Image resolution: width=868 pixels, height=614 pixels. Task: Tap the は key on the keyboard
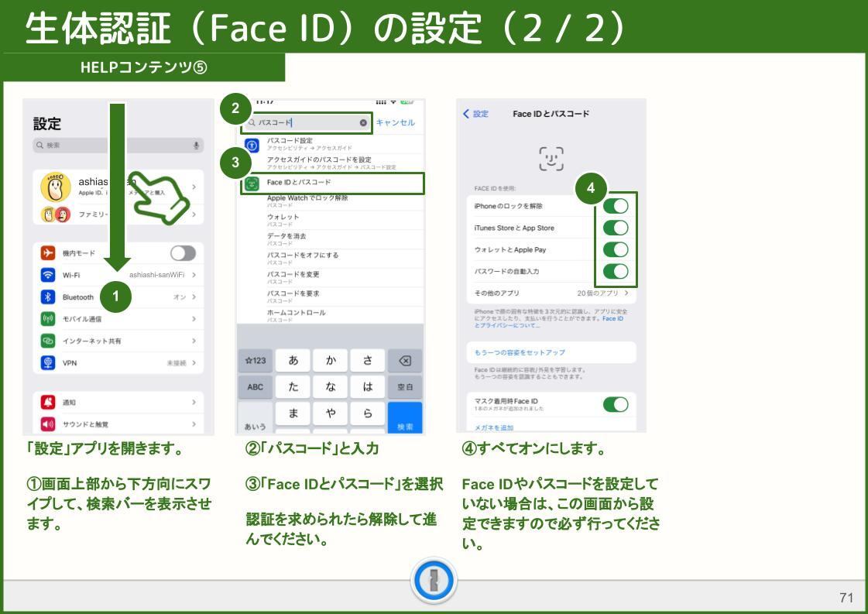(x=368, y=387)
